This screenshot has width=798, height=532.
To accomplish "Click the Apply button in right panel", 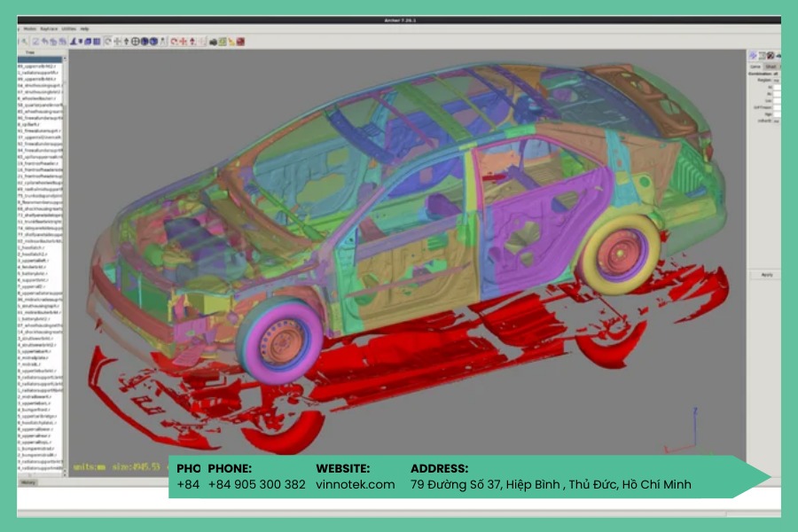I will (766, 275).
